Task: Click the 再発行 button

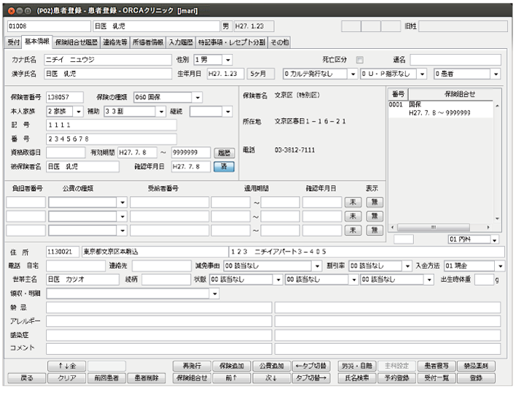Action: coord(192,366)
